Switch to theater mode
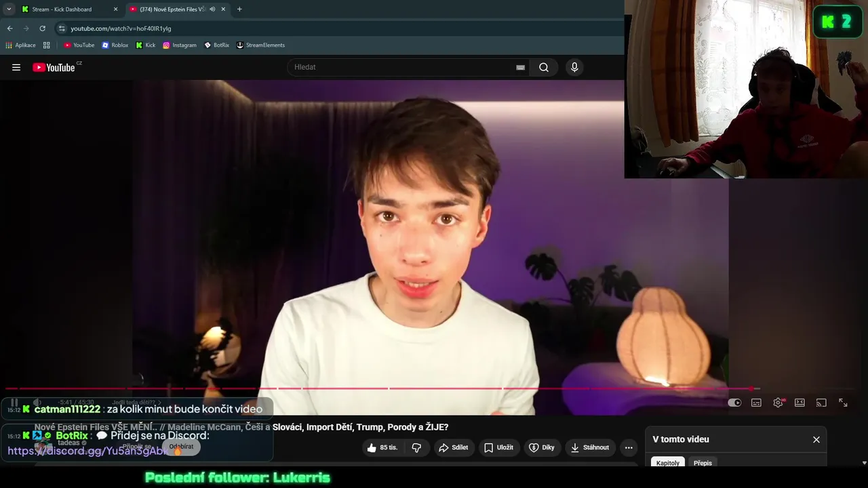This screenshot has height=488, width=868. pyautogui.click(x=800, y=403)
